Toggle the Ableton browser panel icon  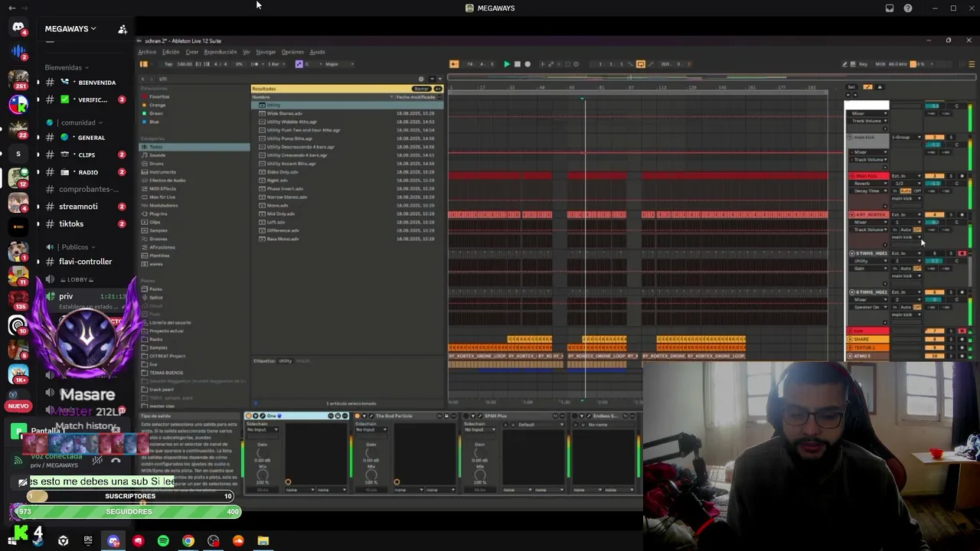pyautogui.click(x=143, y=64)
